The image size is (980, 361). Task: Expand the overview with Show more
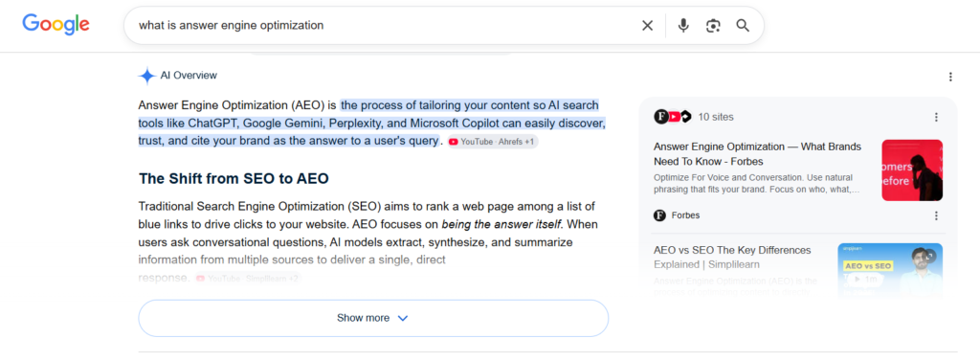coord(373,318)
